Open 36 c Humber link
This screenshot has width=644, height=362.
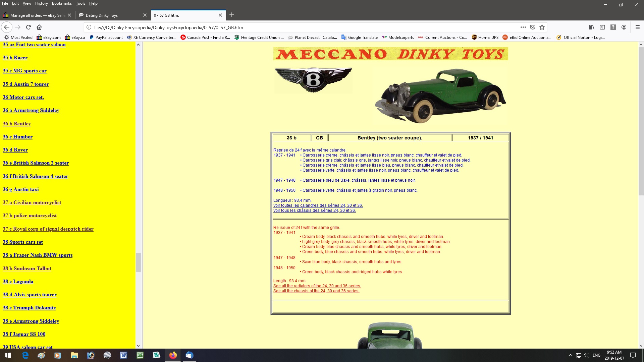pos(17,137)
